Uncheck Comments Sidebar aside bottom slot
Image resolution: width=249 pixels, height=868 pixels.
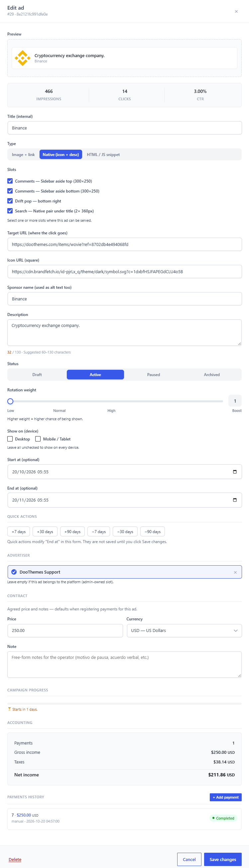pos(10,191)
